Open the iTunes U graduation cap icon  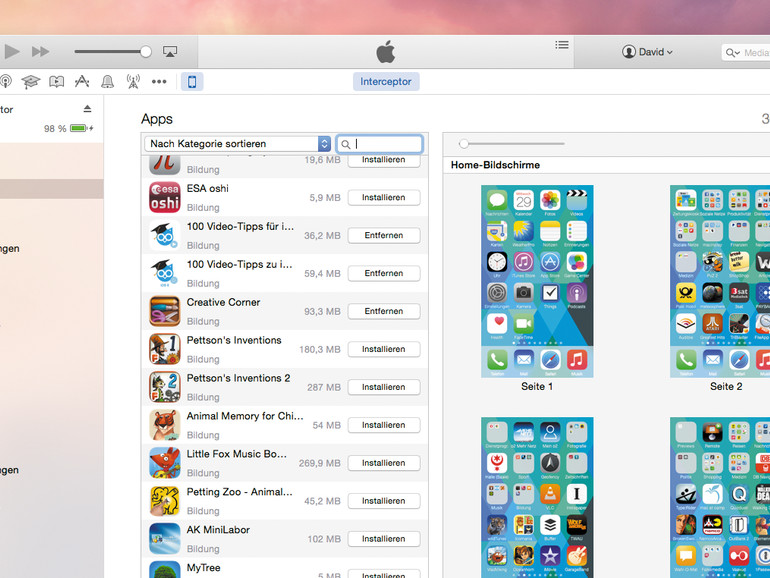[30, 82]
